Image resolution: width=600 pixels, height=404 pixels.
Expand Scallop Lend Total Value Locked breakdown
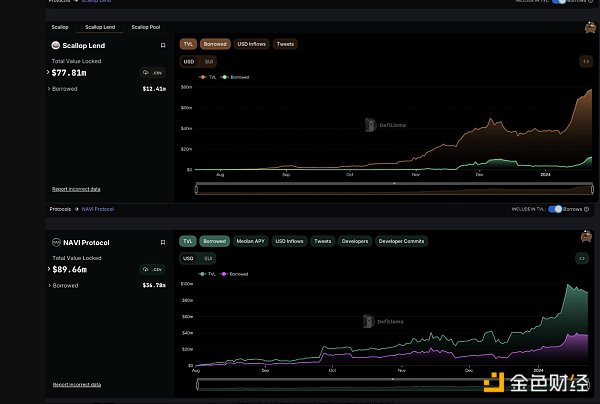[x=50, y=72]
